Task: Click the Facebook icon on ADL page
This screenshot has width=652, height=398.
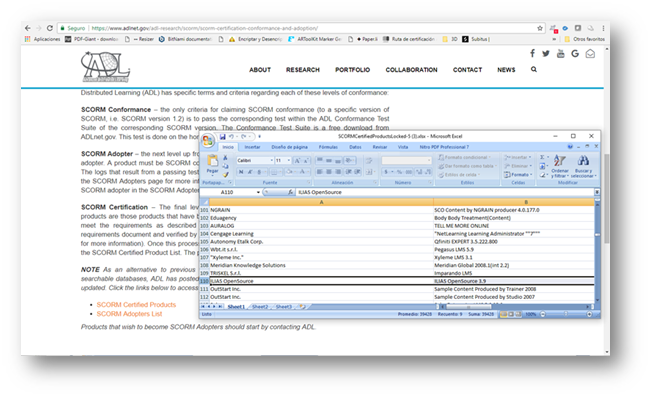Action: point(532,53)
